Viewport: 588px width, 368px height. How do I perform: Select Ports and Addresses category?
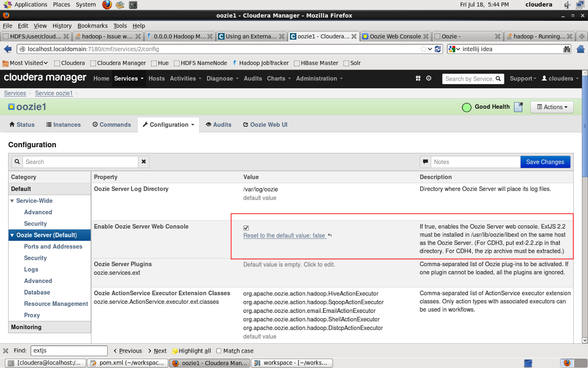pyautogui.click(x=53, y=247)
